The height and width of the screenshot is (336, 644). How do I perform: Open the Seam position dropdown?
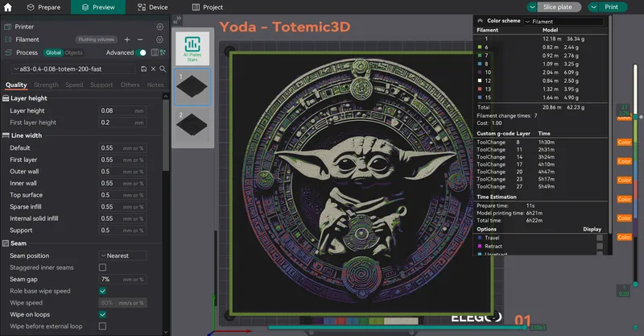[123, 255]
